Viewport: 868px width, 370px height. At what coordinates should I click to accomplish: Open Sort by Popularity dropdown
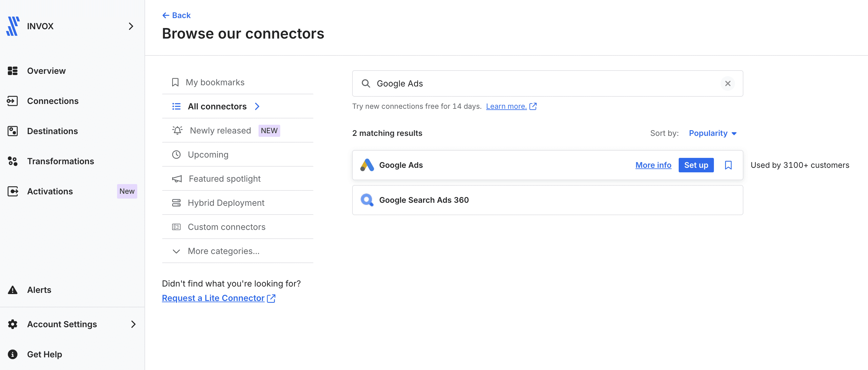click(713, 133)
